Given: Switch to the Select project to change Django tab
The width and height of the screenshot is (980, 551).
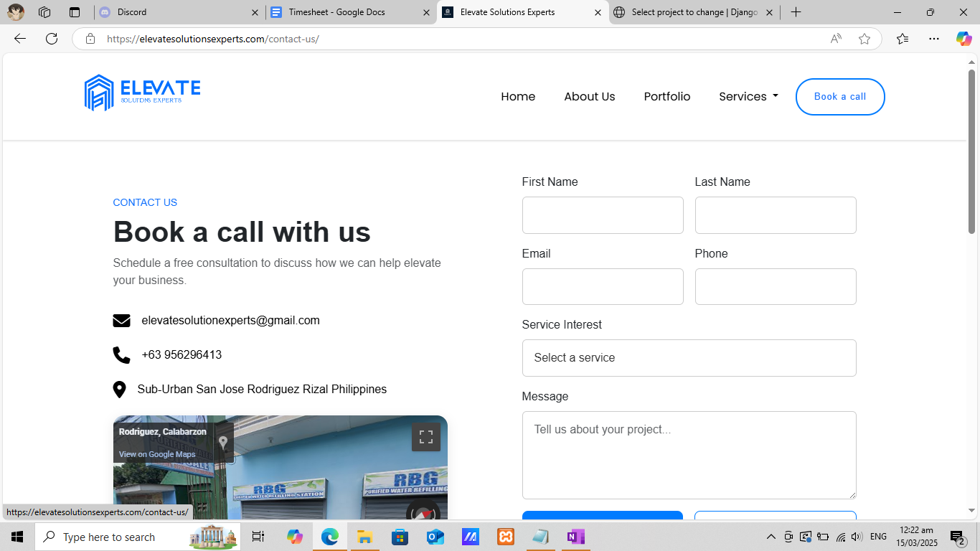Looking at the screenshot, I should (x=694, y=12).
